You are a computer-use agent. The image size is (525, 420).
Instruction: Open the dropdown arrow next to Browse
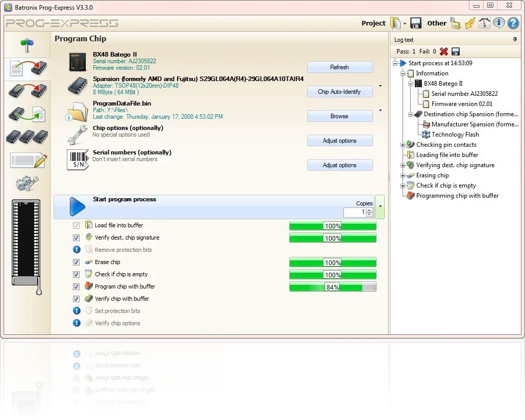pyautogui.click(x=381, y=110)
